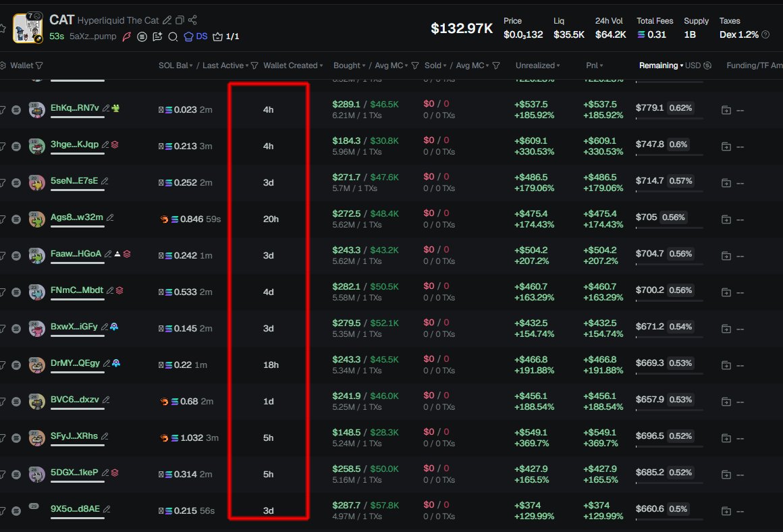Click the star icon at top left corner
This screenshot has width=783, height=532.
tap(3, 27)
